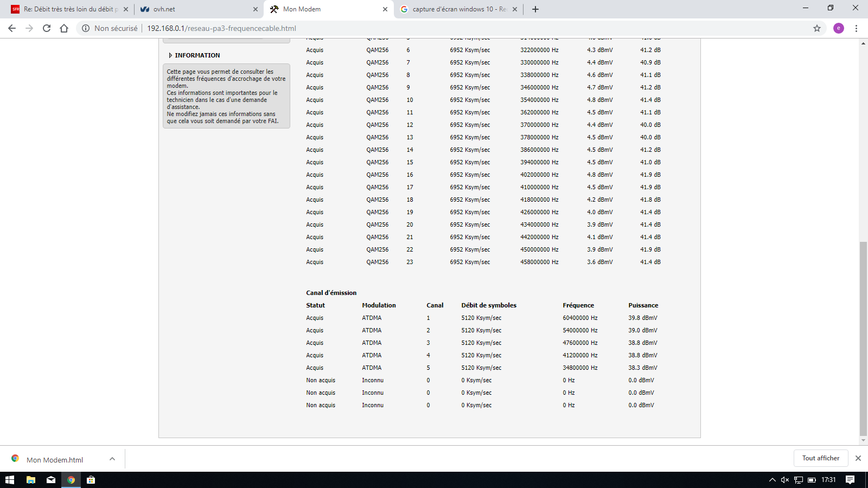Viewport: 868px width, 488px height.
Task: Open the Chrome profile avatar
Action: (838, 28)
